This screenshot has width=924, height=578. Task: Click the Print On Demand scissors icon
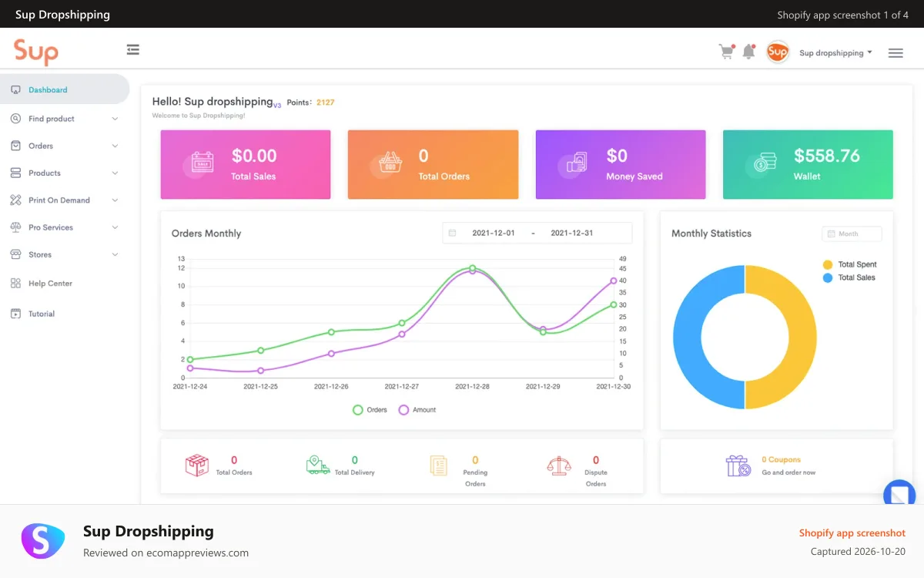click(x=15, y=200)
